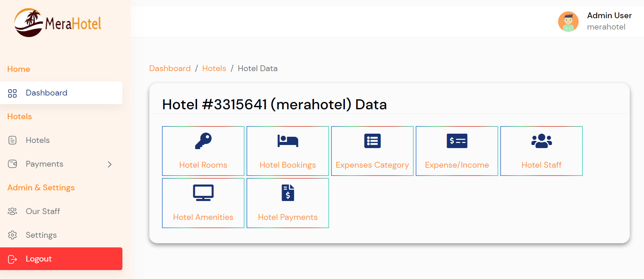Image resolution: width=644 pixels, height=279 pixels.
Task: Go to Dashboard breadcrumb link
Action: 170,68
